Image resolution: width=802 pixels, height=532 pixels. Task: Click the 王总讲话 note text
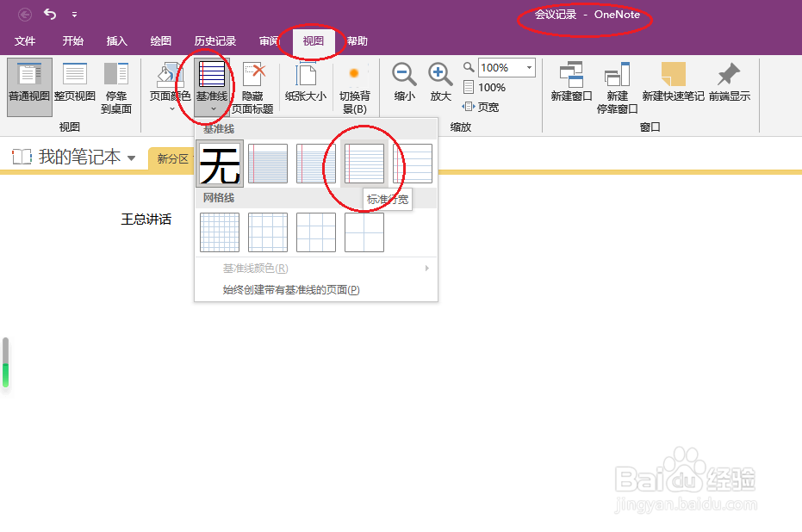[x=146, y=220]
